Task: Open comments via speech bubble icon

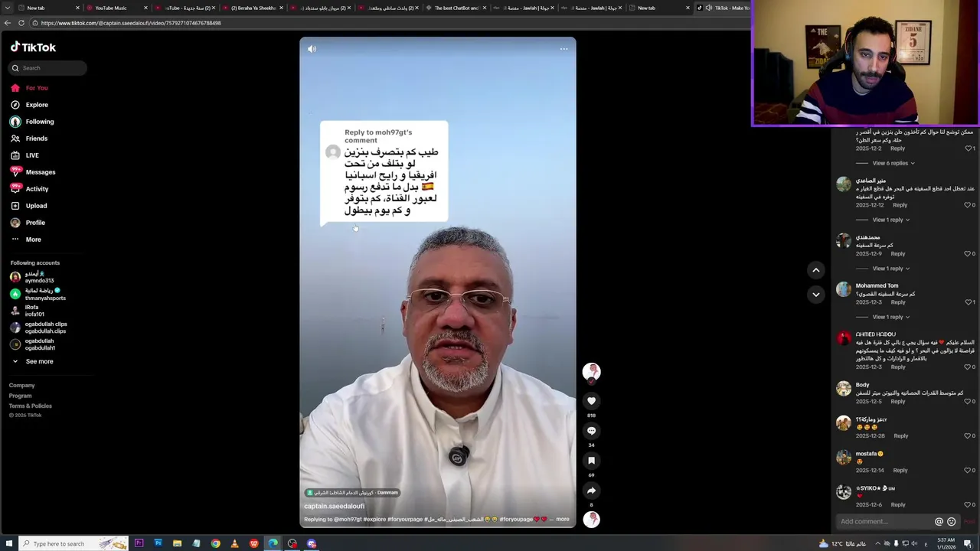Action: [x=591, y=431]
